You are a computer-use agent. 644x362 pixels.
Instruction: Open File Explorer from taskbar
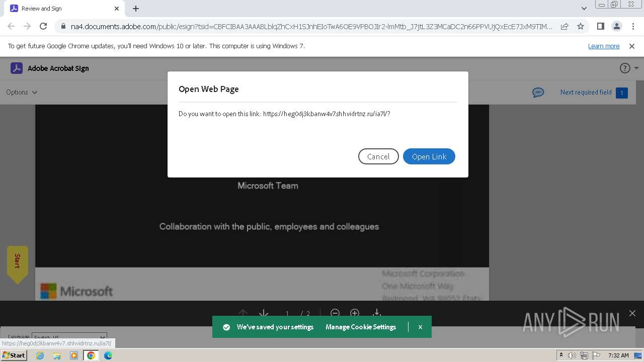pos(57,355)
